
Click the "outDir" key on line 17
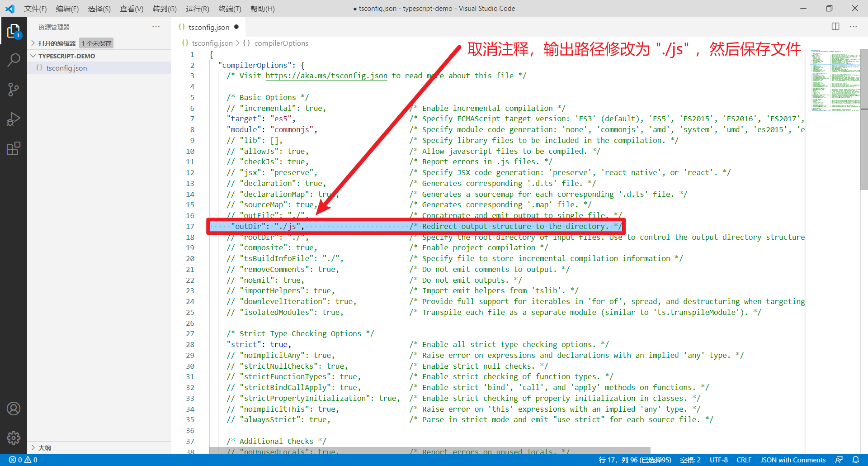coord(248,226)
